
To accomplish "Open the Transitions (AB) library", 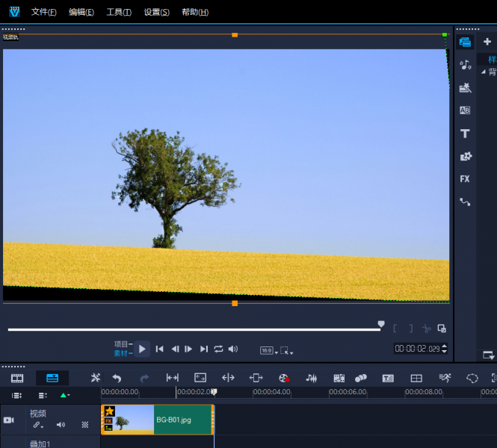I will pyautogui.click(x=465, y=111).
